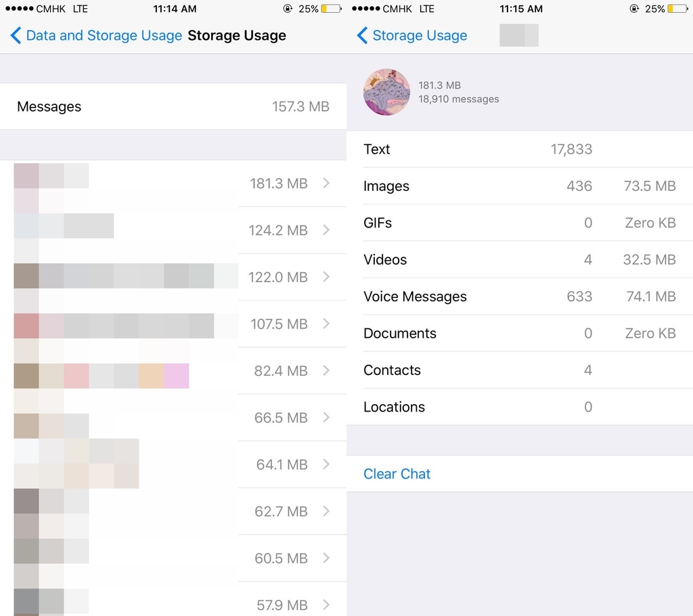The height and width of the screenshot is (616, 693).
Task: Click the battery icon in left status bar
Action: point(332,8)
